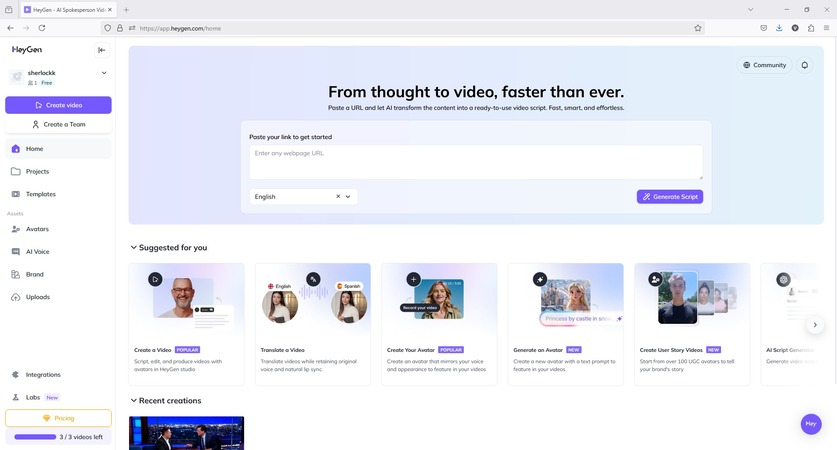Click the HeyGen logo
Image resolution: width=837 pixels, height=450 pixels.
27,50
